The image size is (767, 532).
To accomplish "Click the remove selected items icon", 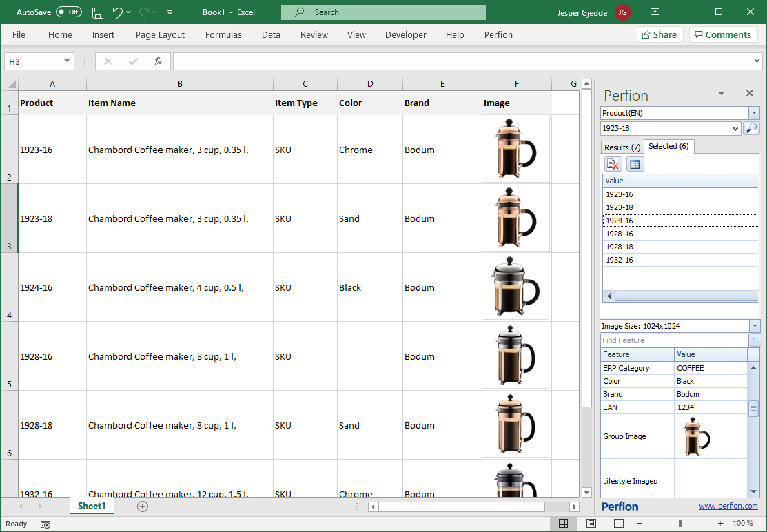I will (613, 164).
